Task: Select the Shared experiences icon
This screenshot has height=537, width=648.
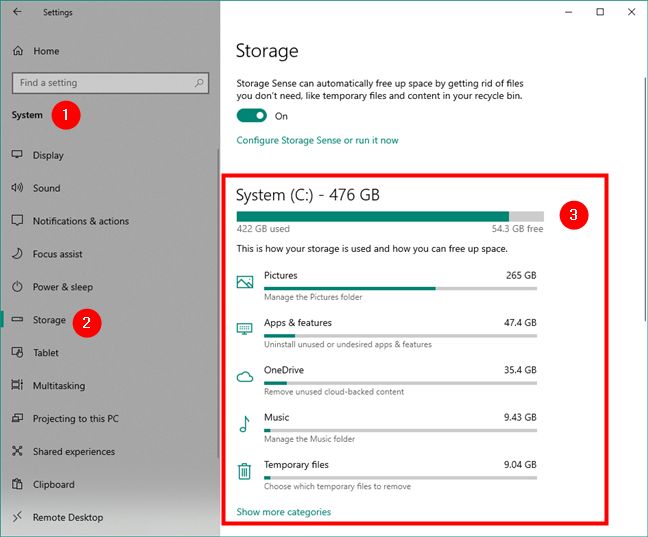Action: click(x=17, y=451)
